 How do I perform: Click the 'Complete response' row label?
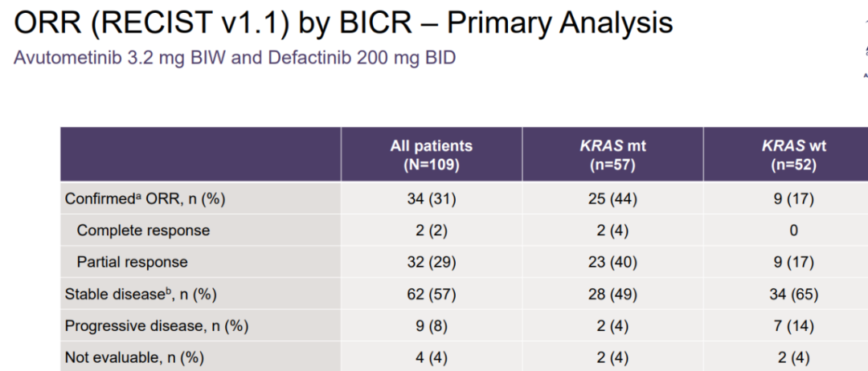tap(143, 230)
